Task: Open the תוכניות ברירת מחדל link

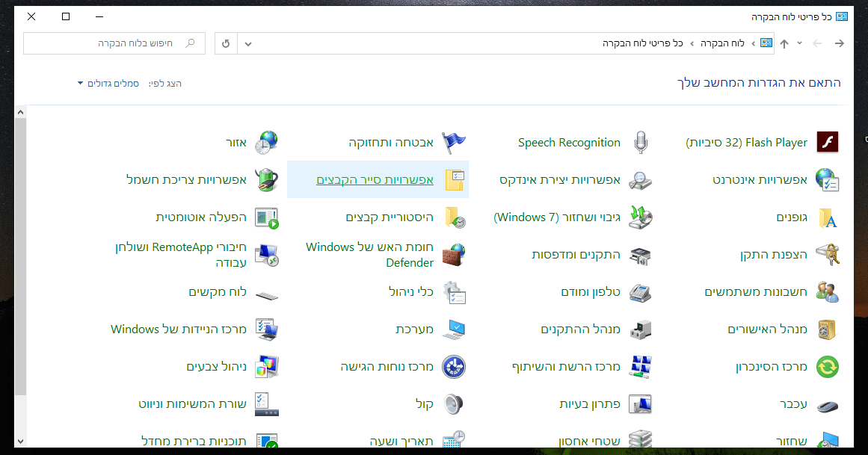Action: pyautogui.click(x=194, y=441)
